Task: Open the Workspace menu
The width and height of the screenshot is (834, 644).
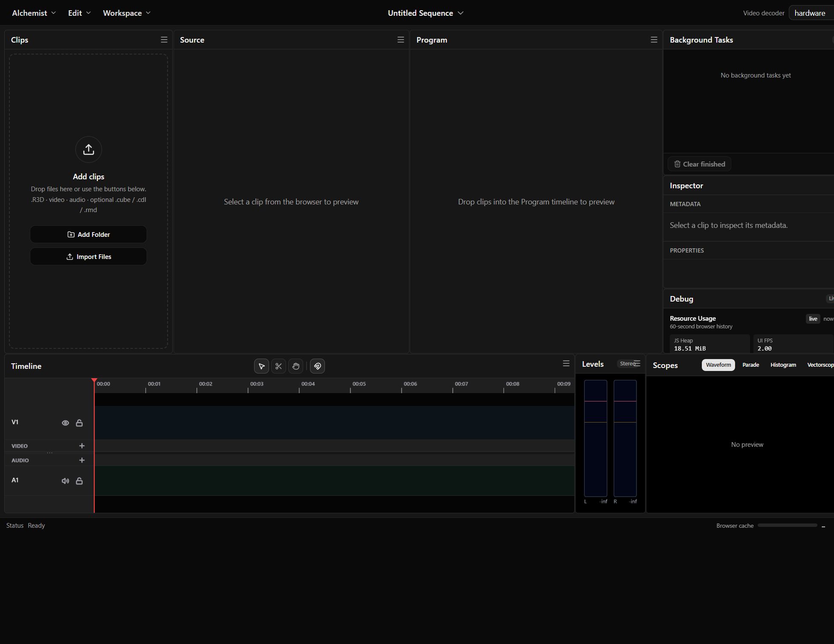Action: click(127, 13)
